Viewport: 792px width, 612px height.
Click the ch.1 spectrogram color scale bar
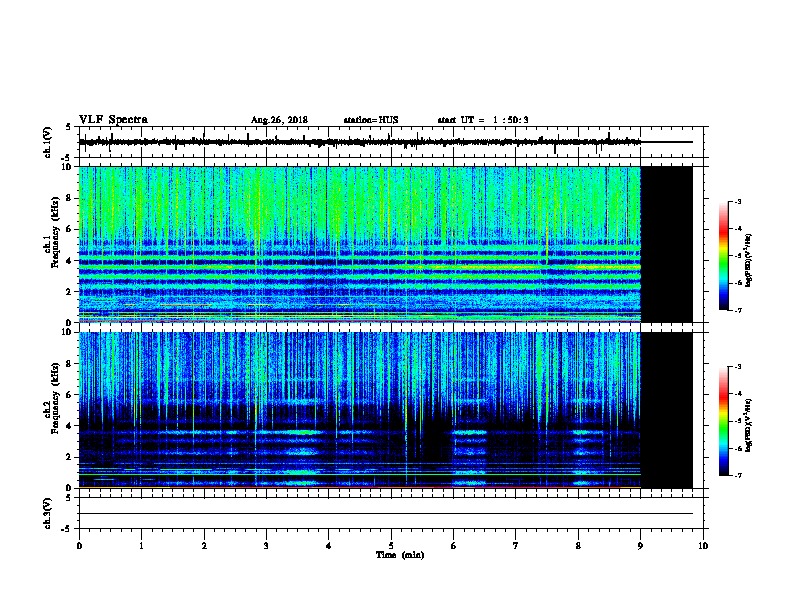[724, 256]
